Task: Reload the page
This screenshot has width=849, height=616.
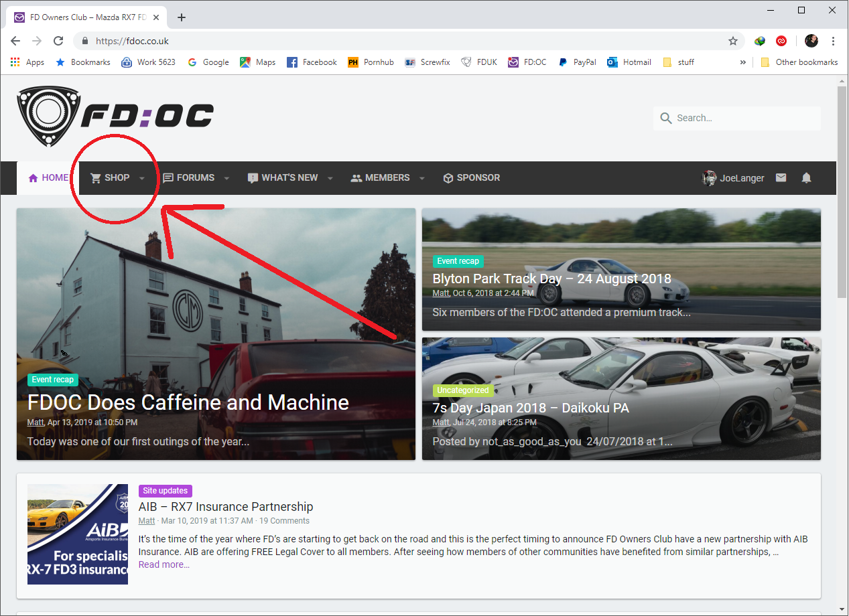Action: click(x=58, y=41)
